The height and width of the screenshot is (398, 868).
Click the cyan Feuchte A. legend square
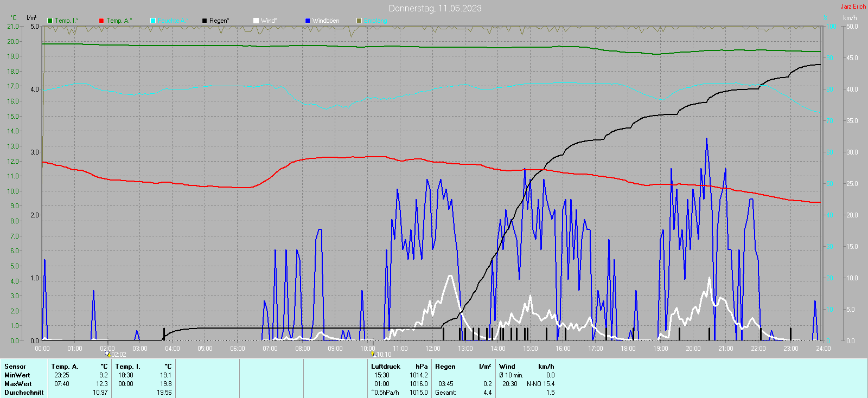tap(153, 21)
